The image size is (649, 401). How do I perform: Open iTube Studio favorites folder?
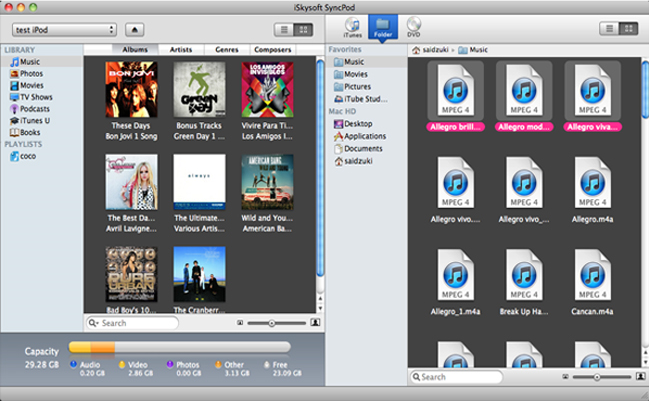366,99
